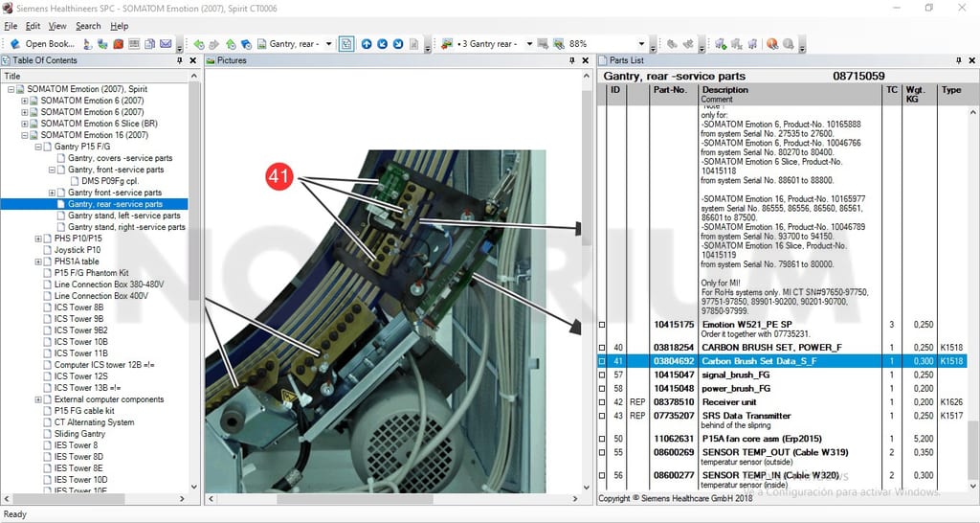Open the 88% zoom dropdown
This screenshot has width=980, height=523.
click(x=641, y=44)
